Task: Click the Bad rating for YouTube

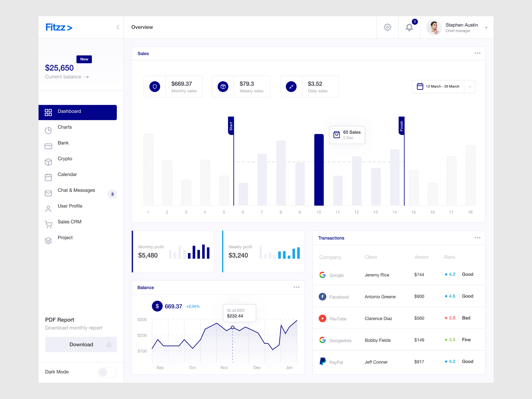Action: pos(466,318)
